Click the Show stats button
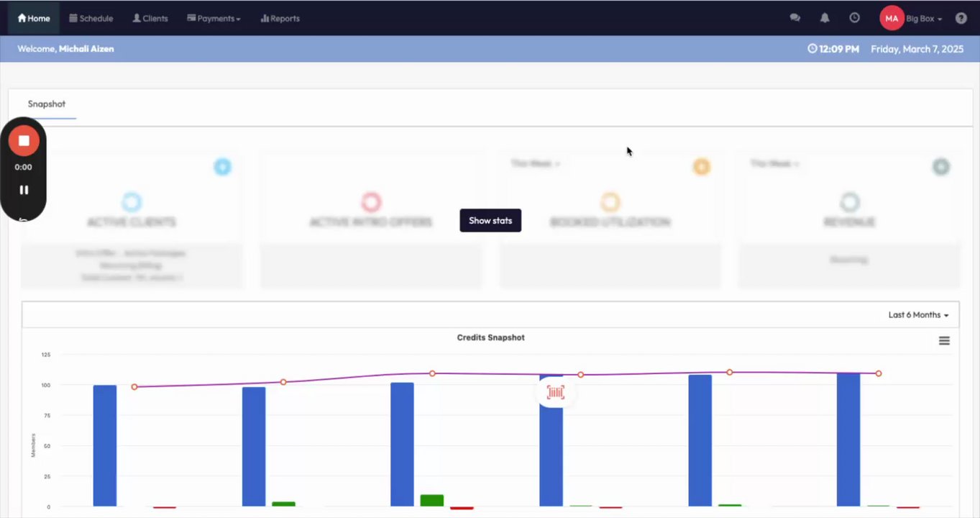This screenshot has width=980, height=518. [490, 220]
